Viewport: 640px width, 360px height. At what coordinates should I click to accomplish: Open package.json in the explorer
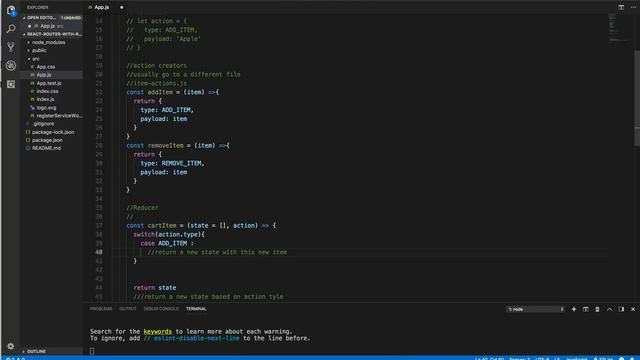click(47, 140)
